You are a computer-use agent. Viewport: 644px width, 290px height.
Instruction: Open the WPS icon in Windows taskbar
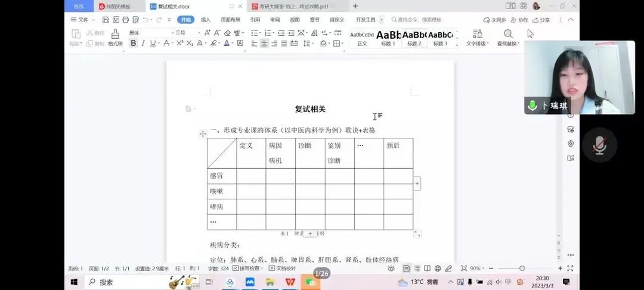tap(290, 282)
